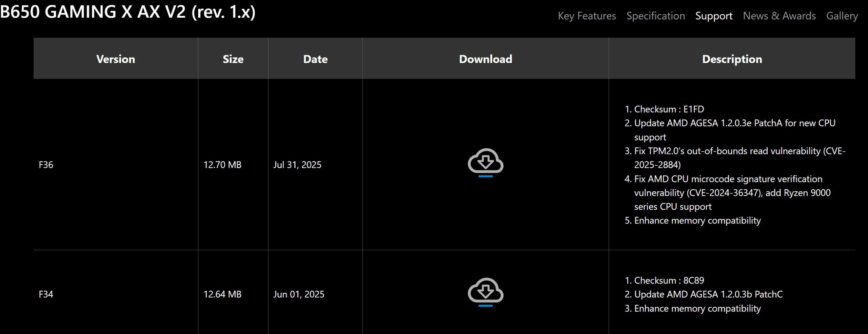Select the F36 version cell
This screenshot has width=868, height=334.
click(46, 165)
